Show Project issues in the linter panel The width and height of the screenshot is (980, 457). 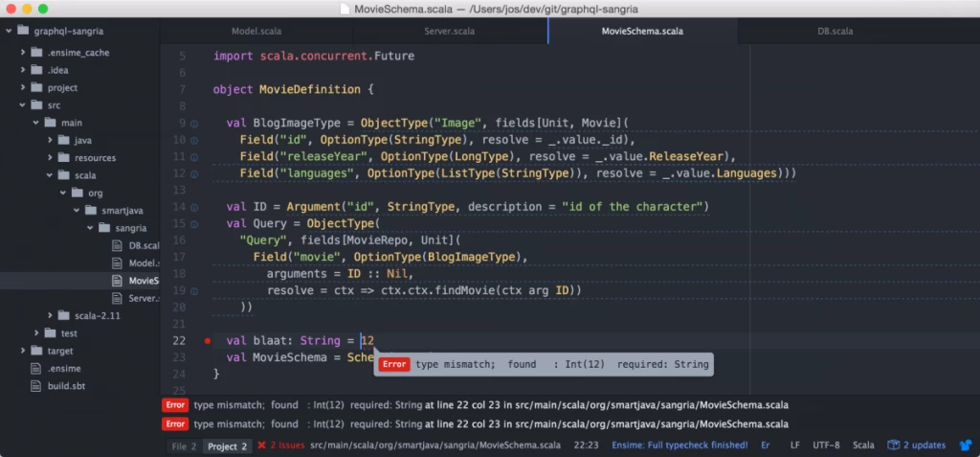point(228,446)
